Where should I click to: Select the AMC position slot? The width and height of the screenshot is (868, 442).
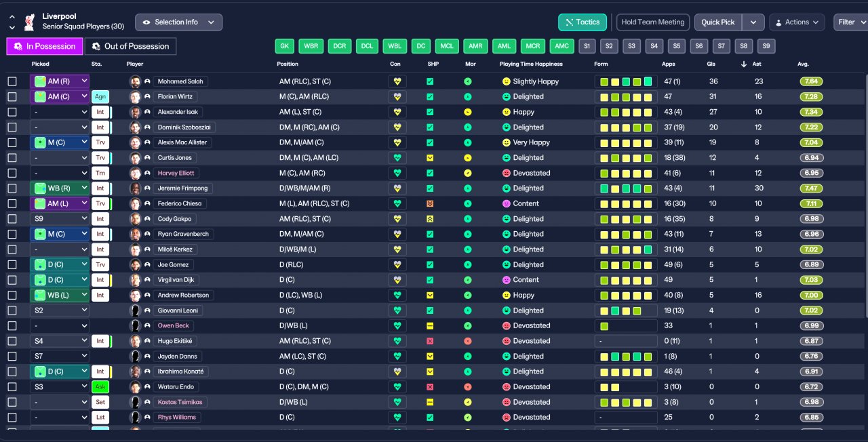pos(561,46)
